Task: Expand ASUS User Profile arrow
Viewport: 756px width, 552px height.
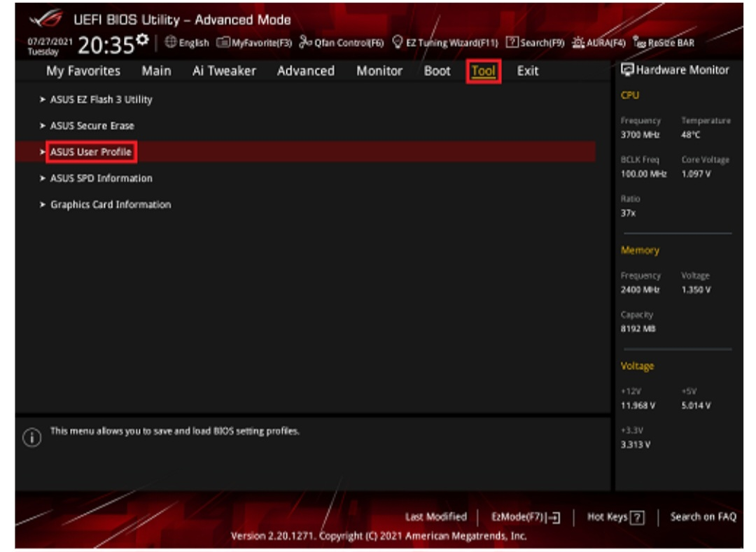Action: point(43,152)
